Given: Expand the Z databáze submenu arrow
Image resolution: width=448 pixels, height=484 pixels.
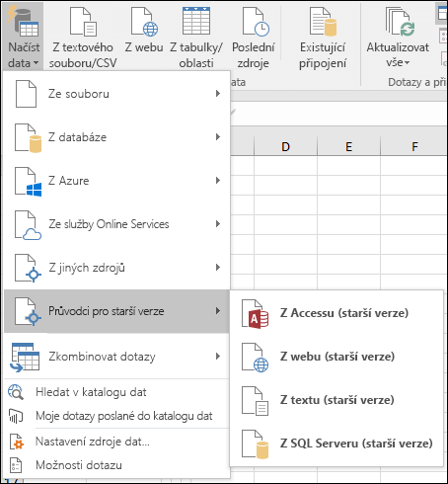Looking at the screenshot, I should click(218, 137).
